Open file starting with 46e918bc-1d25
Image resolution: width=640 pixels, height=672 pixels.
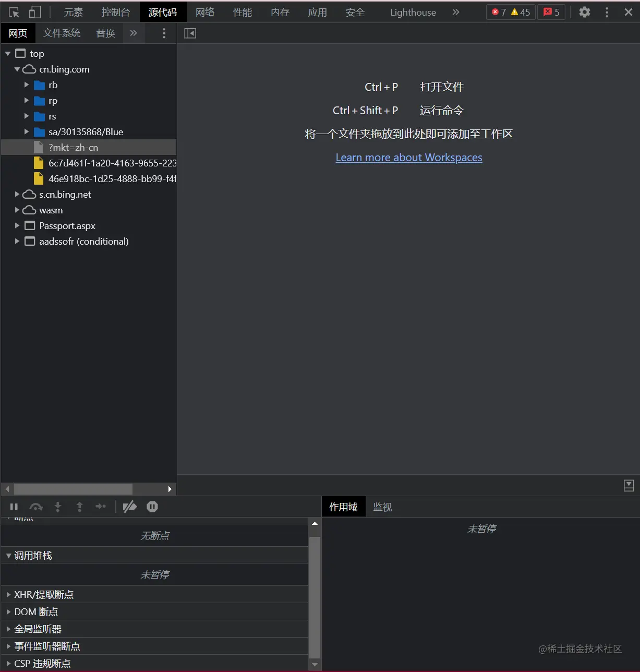[89, 178]
